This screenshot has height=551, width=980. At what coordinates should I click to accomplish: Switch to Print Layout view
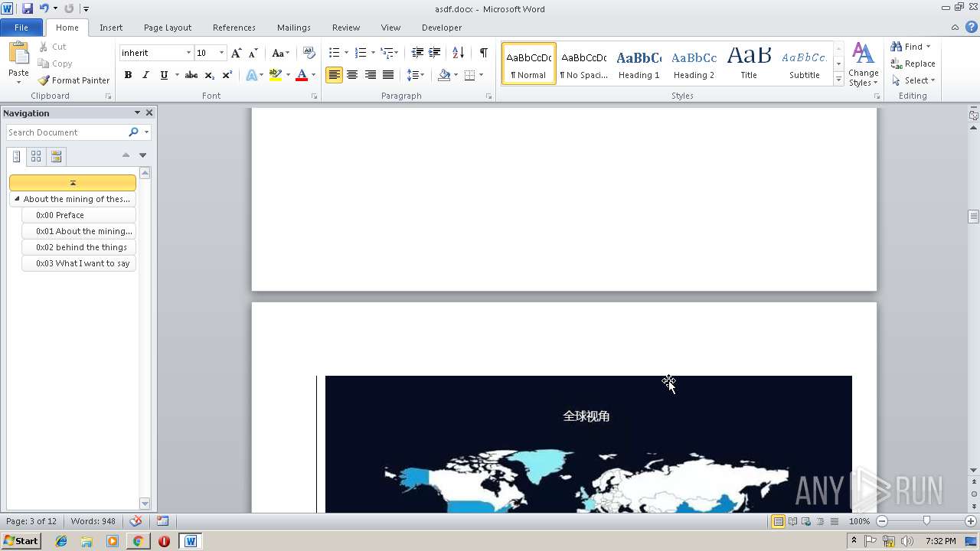778,521
